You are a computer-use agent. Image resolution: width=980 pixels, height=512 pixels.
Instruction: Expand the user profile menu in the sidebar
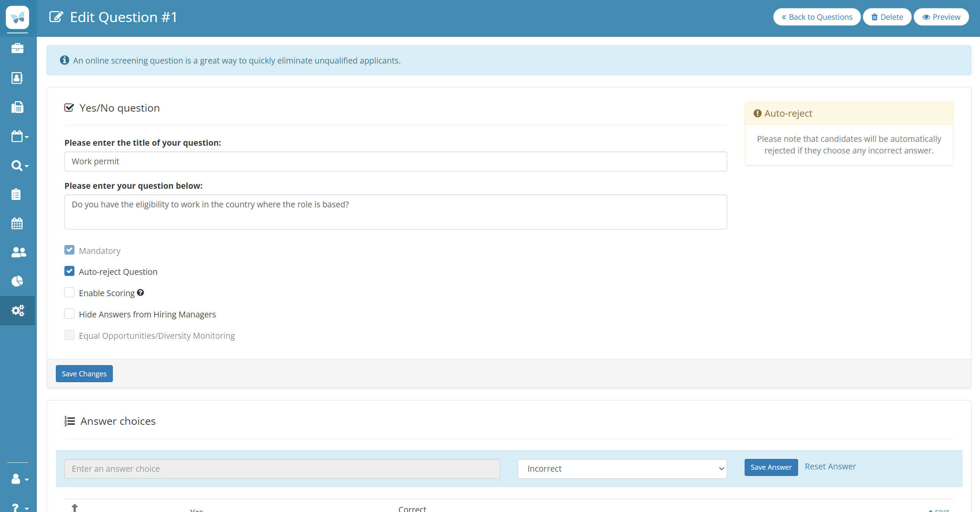(x=19, y=479)
